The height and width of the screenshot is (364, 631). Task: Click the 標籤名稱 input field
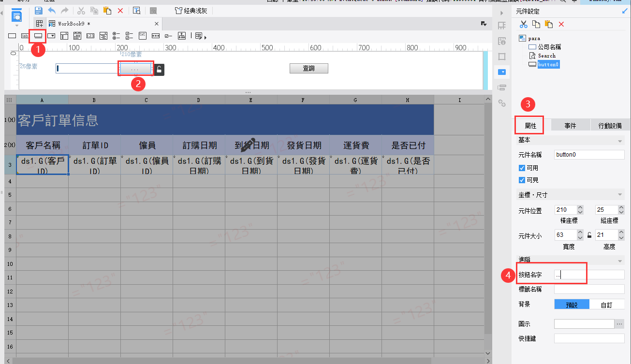589,289
